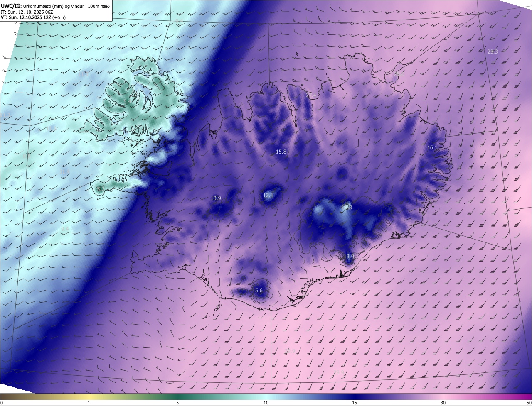Image resolution: width=532 pixels, height=406 pixels.
Task: Click the 13.0 value on the map
Action: point(349,257)
